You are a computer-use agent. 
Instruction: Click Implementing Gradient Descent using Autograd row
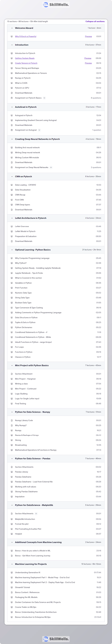pyautogui.click(x=56, y=120)
